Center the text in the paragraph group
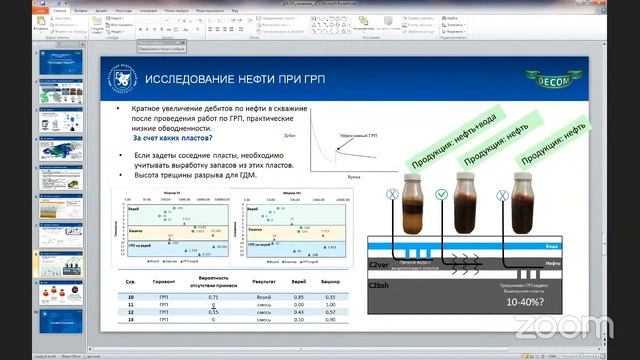 tap(218, 29)
